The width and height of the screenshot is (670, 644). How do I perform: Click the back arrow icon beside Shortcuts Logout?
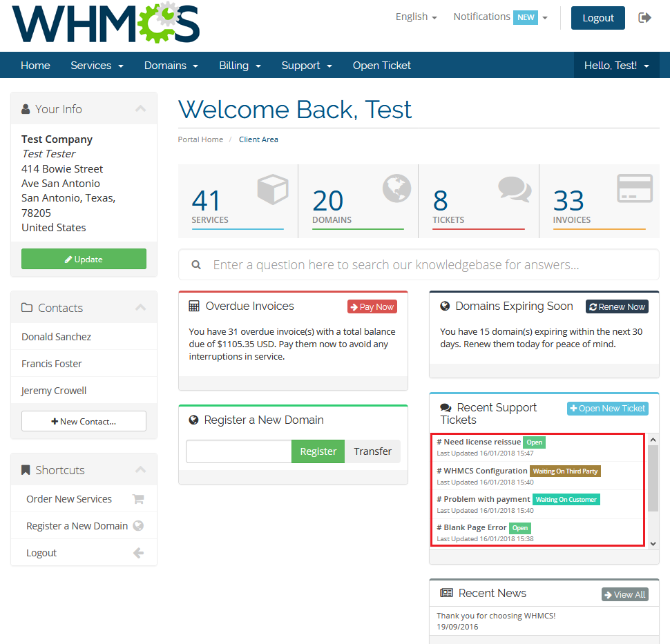point(138,553)
